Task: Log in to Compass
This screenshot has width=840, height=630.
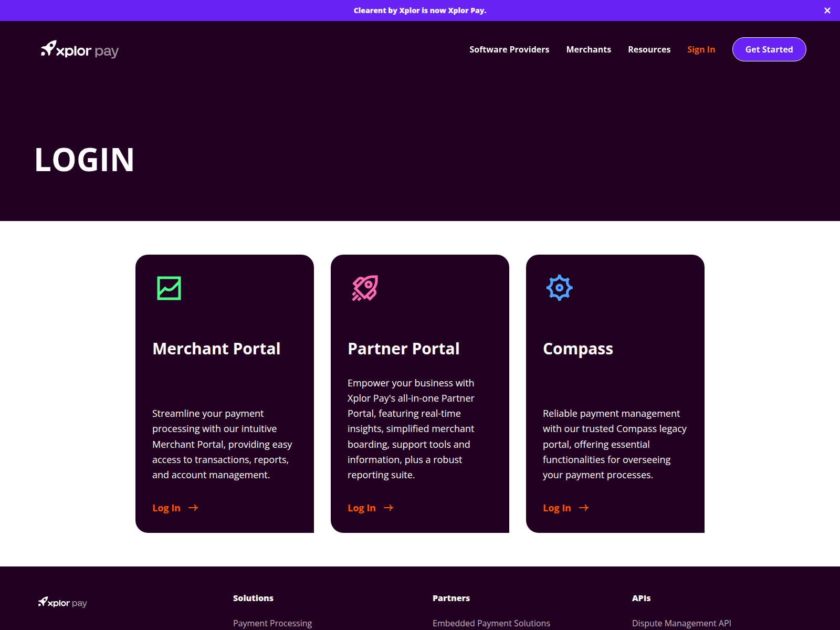Action: click(x=556, y=508)
